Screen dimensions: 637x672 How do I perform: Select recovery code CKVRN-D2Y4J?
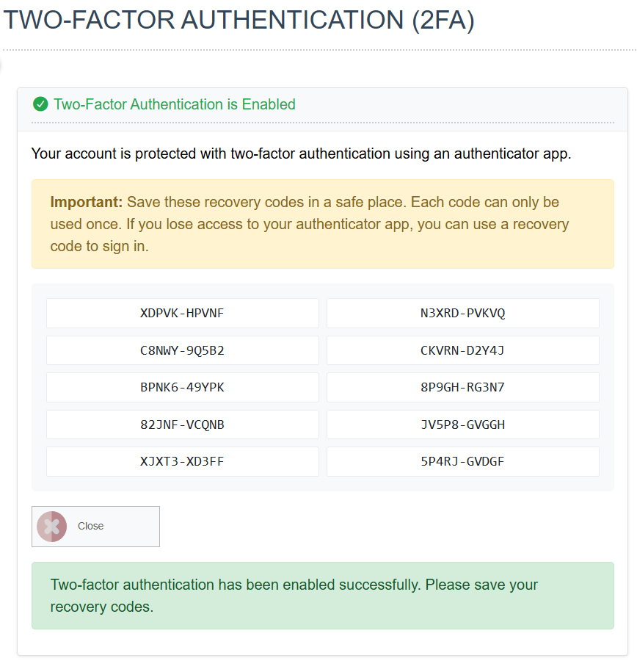point(462,350)
